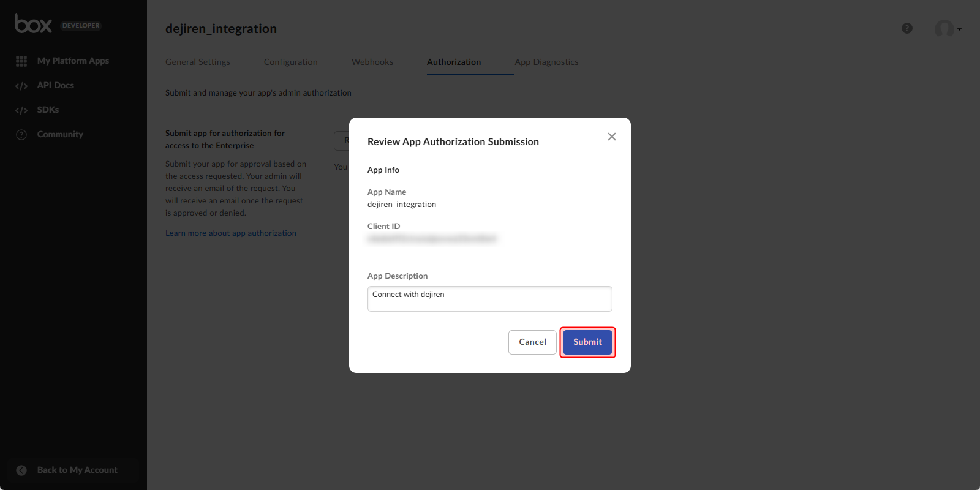Switch to the General Settings tab
Image resolution: width=980 pixels, height=490 pixels.
[x=198, y=62]
